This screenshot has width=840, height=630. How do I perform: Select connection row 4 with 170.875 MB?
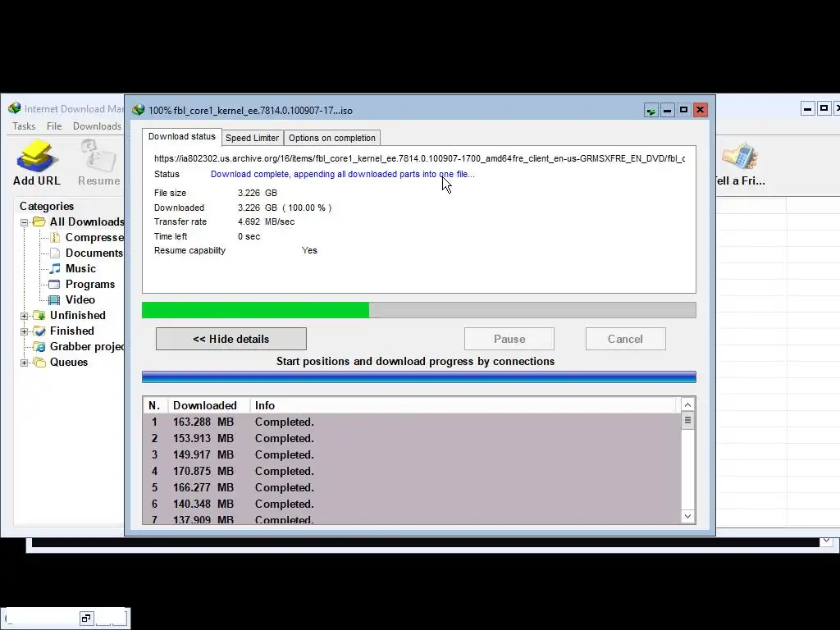tap(412, 472)
